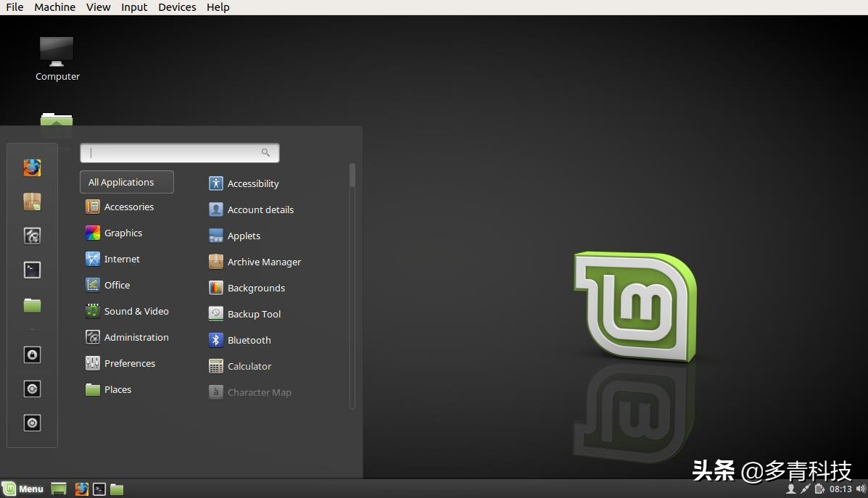This screenshot has width=868, height=498.
Task: Open System Settings from the menu sidebar
Action: [32, 236]
